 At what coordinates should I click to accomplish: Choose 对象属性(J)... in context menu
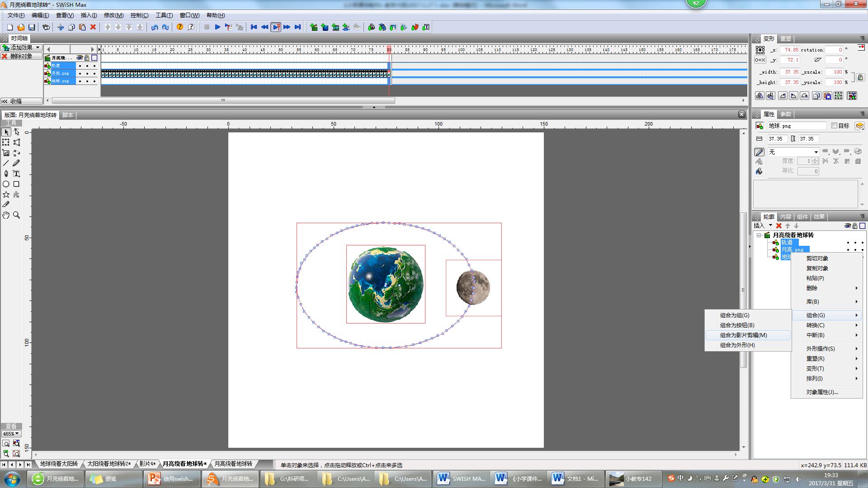point(827,392)
